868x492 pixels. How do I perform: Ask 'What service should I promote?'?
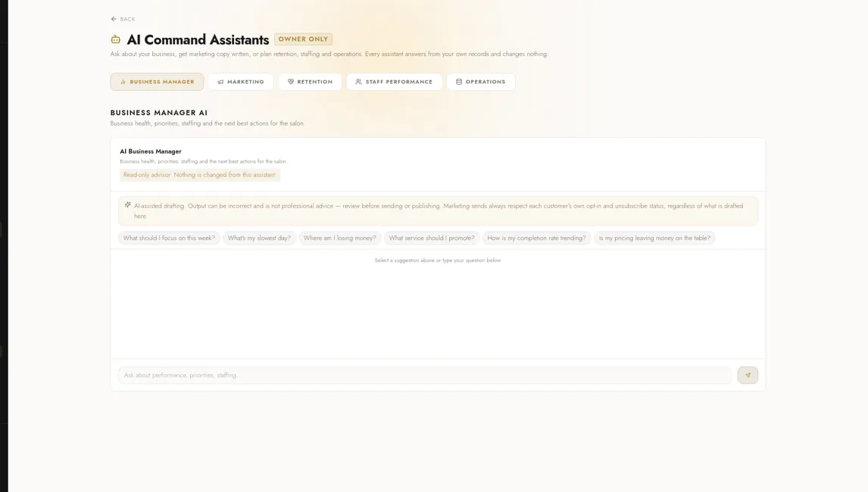pyautogui.click(x=431, y=238)
